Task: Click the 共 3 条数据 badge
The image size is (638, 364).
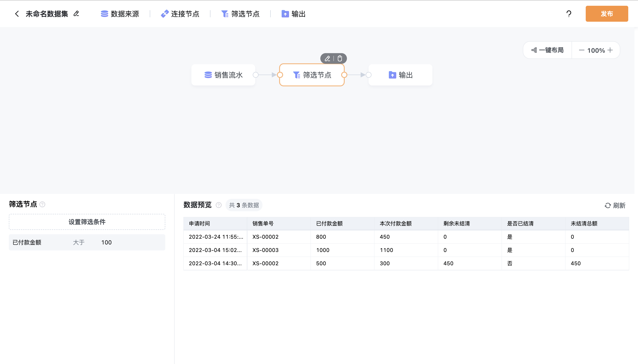Action: [x=244, y=205]
